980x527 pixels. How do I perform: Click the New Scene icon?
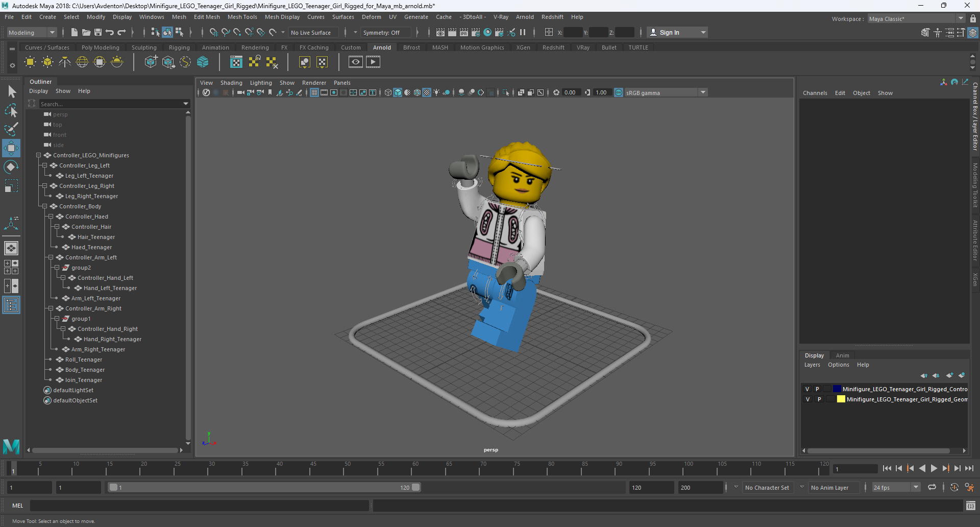(x=75, y=32)
